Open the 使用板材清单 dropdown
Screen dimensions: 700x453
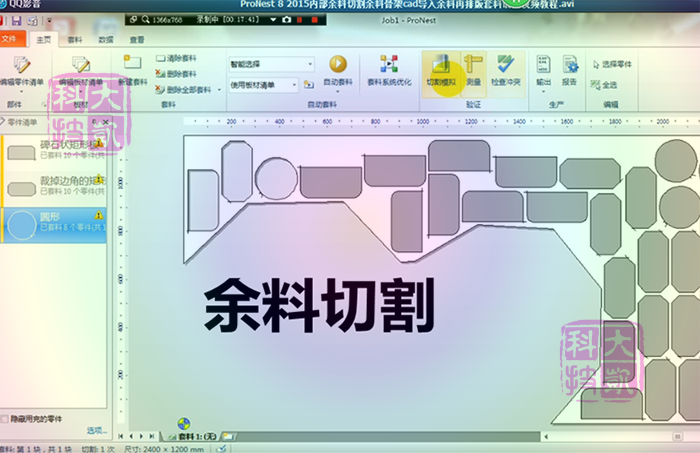(294, 85)
